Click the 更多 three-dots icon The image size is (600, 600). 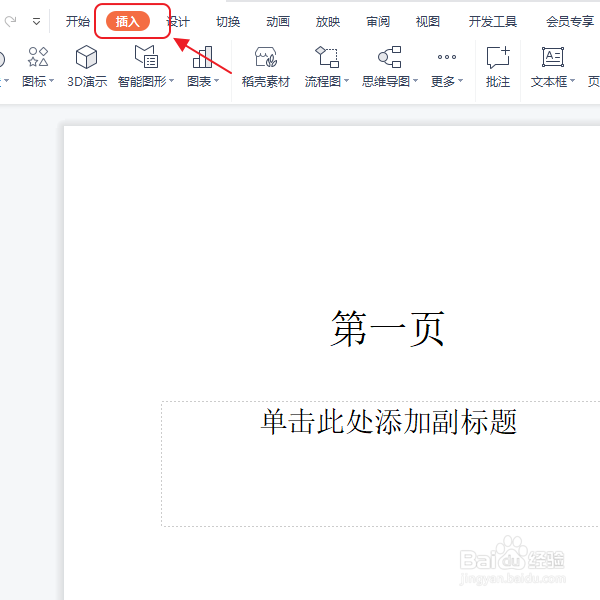(x=447, y=57)
